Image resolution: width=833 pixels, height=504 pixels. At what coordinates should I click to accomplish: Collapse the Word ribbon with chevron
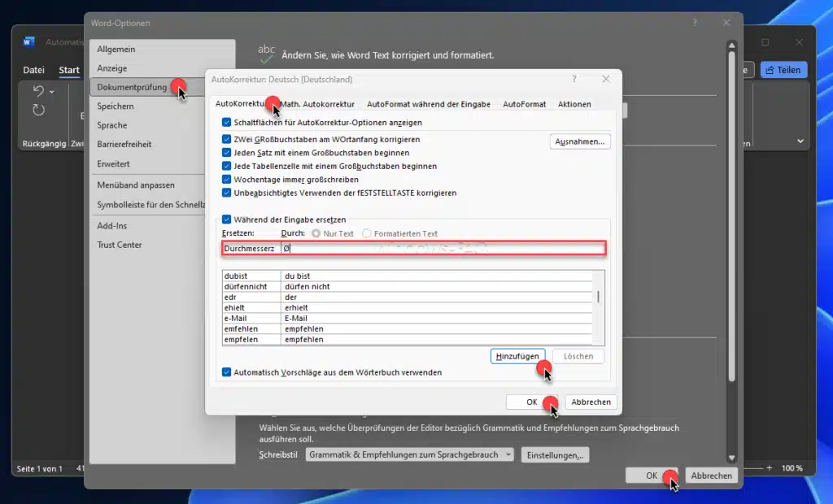click(x=800, y=141)
